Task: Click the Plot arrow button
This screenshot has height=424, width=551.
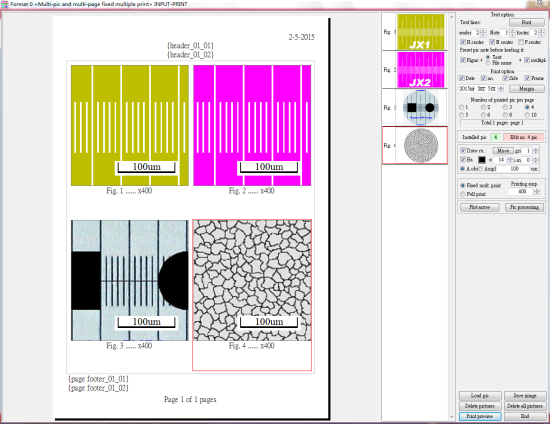Action: 479,207
